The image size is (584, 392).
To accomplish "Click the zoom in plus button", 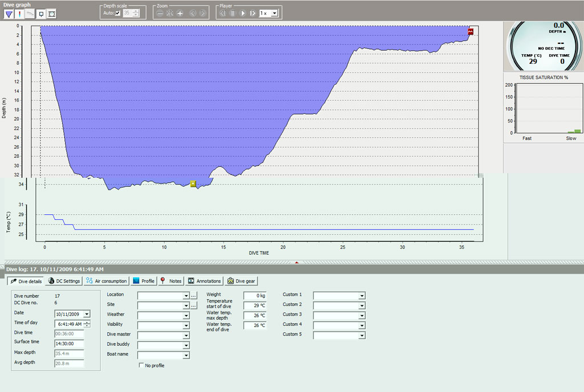I will pyautogui.click(x=180, y=13).
